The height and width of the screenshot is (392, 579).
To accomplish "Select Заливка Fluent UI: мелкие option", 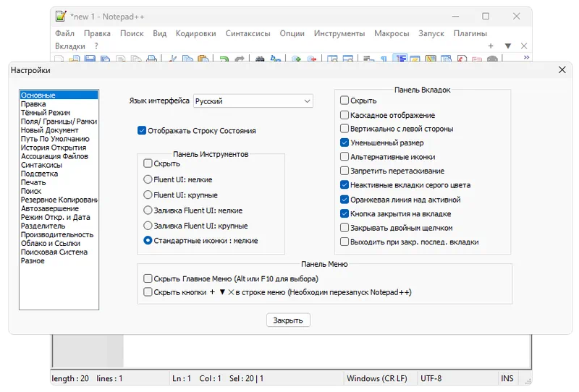I will point(148,210).
